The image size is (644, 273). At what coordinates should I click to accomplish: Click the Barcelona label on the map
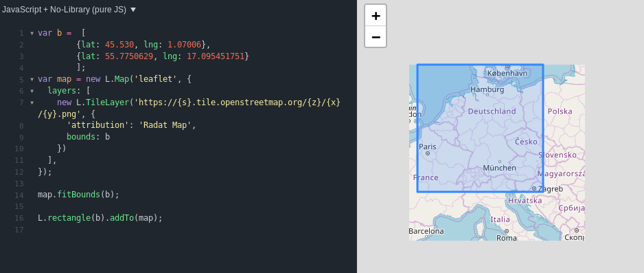[426, 231]
